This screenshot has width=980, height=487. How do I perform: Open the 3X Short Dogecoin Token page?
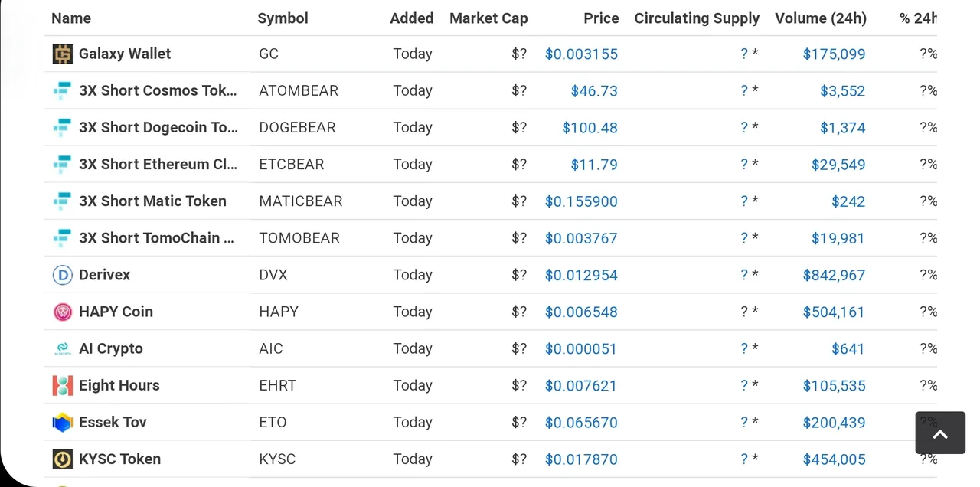(x=158, y=127)
